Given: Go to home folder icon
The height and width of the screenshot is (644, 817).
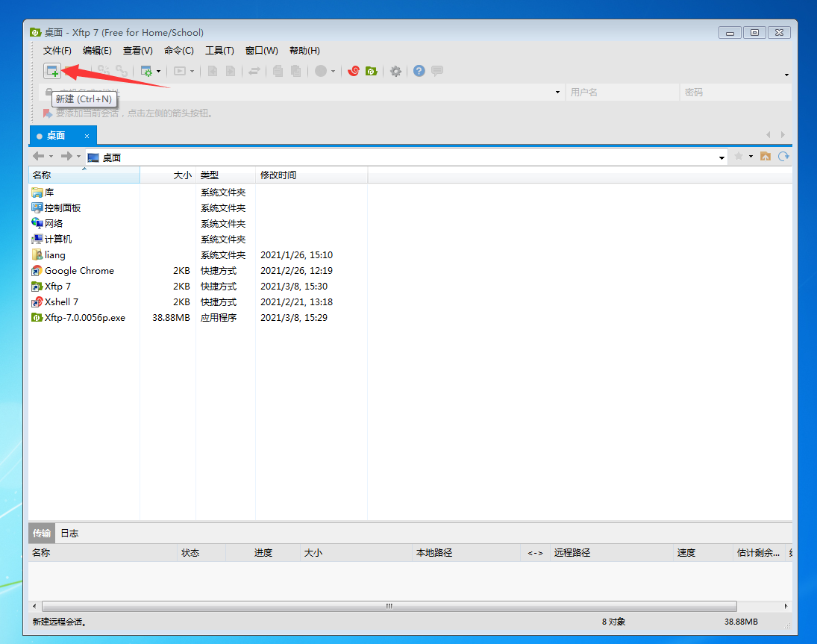Looking at the screenshot, I should 766,156.
